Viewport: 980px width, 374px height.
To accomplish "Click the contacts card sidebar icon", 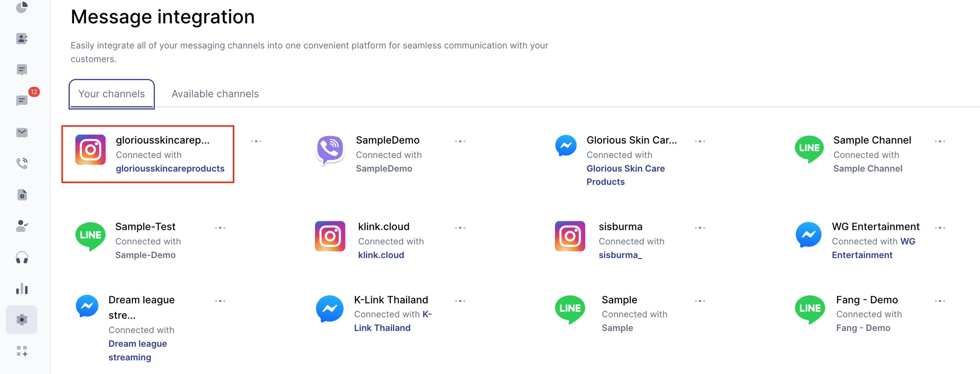I will (22, 39).
